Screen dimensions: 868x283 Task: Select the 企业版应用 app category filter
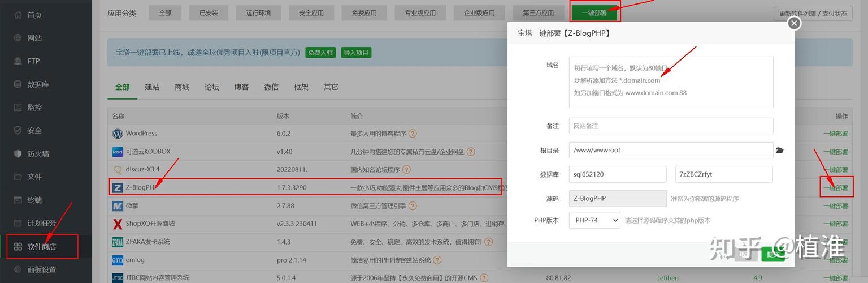pyautogui.click(x=479, y=12)
